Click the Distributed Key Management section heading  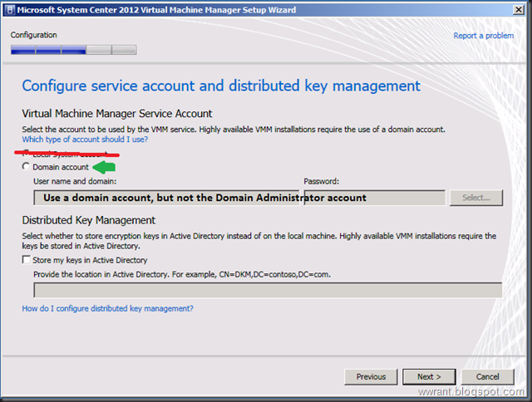88,220
